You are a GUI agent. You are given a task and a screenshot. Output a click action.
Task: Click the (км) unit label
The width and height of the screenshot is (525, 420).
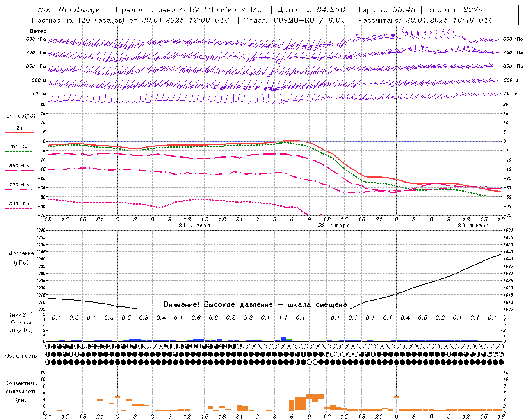click(21, 399)
